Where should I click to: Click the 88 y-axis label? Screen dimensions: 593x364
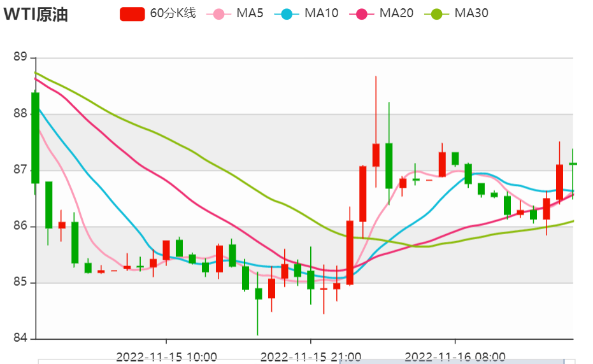20,114
